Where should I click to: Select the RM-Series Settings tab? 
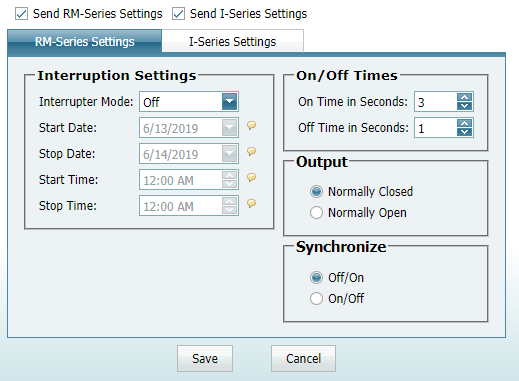85,42
